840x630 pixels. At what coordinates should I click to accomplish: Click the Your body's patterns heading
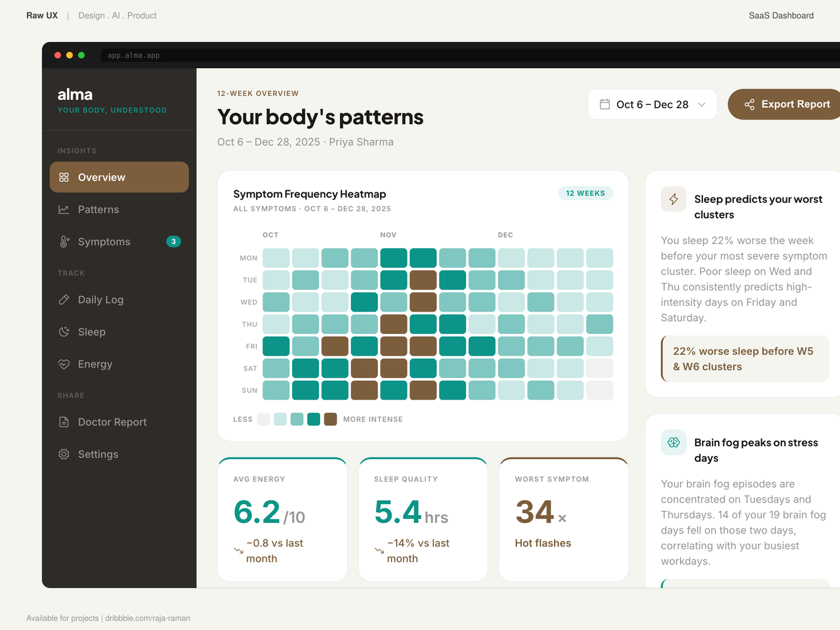[x=320, y=117]
